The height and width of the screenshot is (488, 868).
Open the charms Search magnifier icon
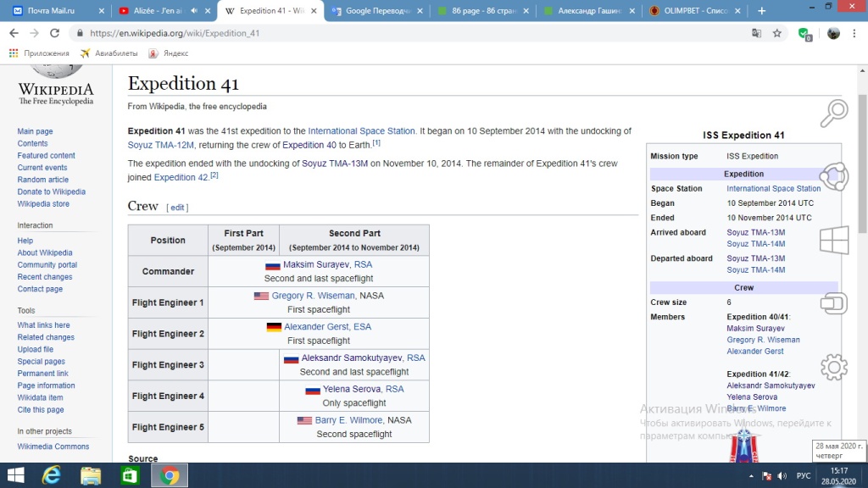coord(834,114)
